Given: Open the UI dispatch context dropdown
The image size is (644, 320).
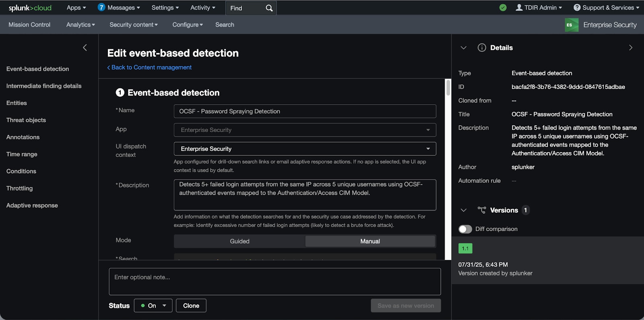Looking at the screenshot, I should [x=305, y=149].
